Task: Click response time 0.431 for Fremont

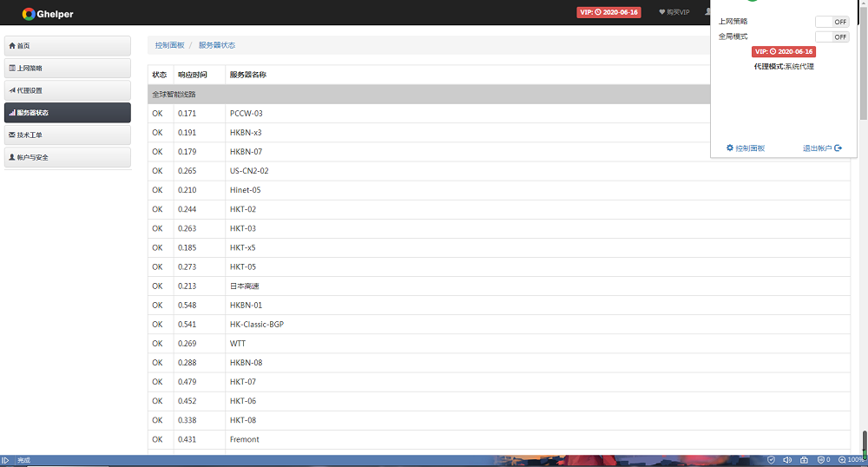Action: [x=187, y=439]
